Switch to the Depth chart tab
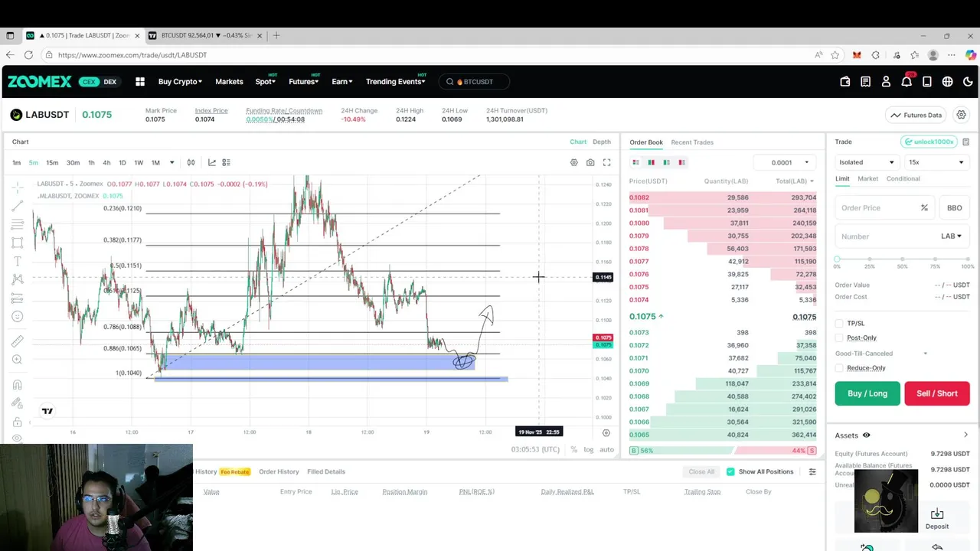The width and height of the screenshot is (980, 551). pos(602,142)
